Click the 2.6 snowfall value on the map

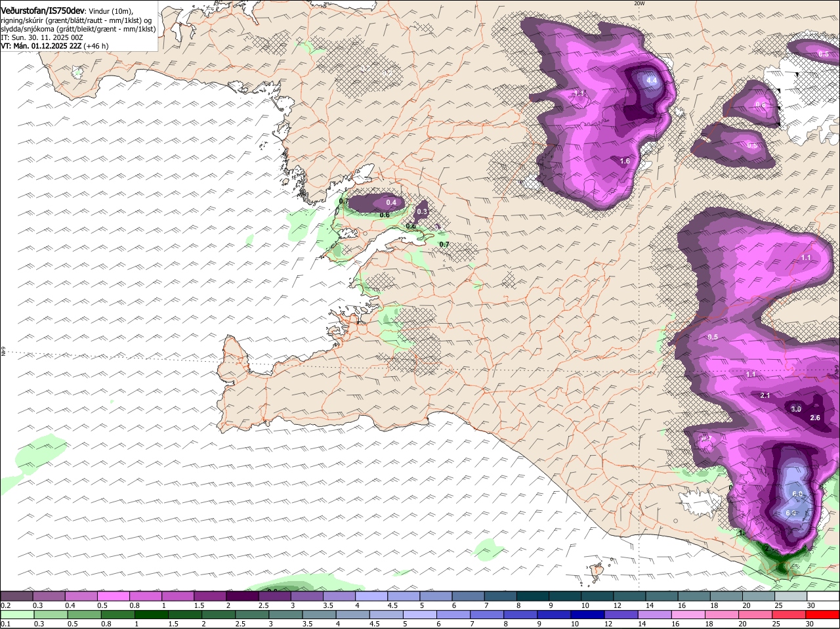pos(816,418)
